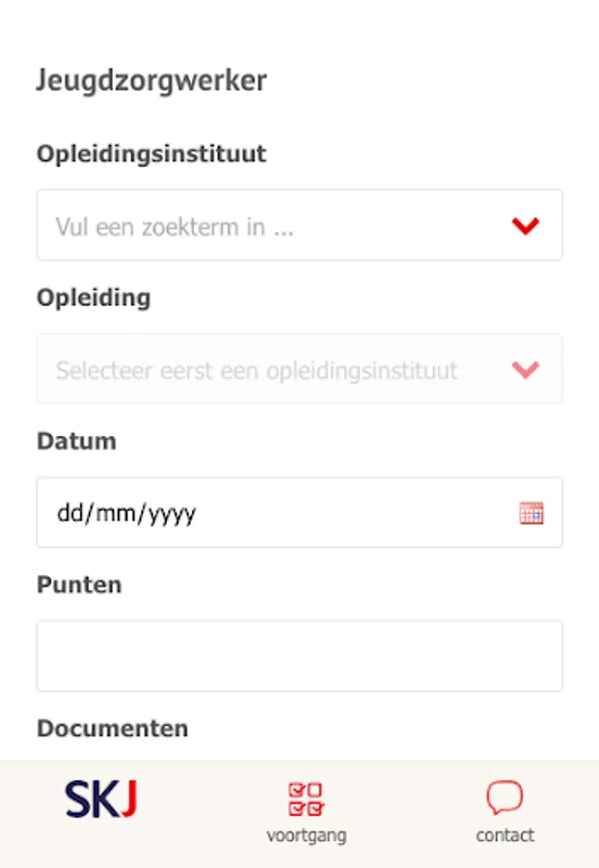Image resolution: width=599 pixels, height=868 pixels.
Task: Click the Datum field label
Action: [76, 441]
